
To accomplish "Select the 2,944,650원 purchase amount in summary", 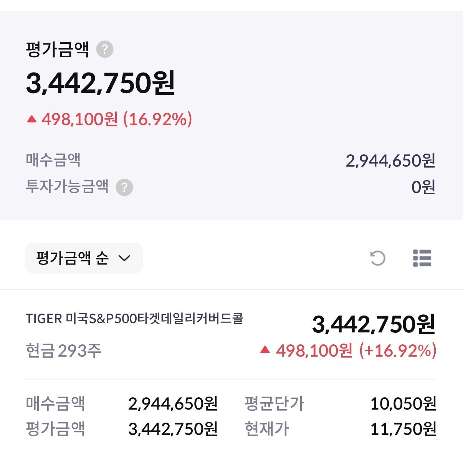I will click(390, 160).
